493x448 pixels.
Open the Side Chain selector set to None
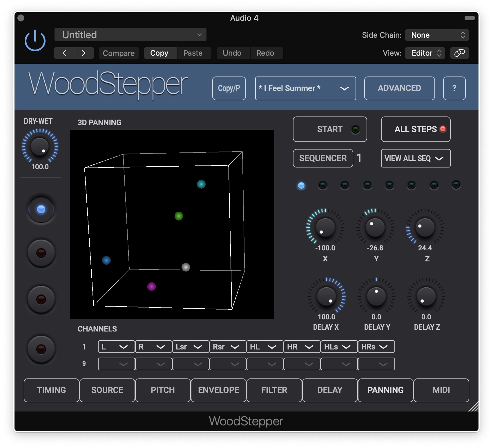(436, 35)
